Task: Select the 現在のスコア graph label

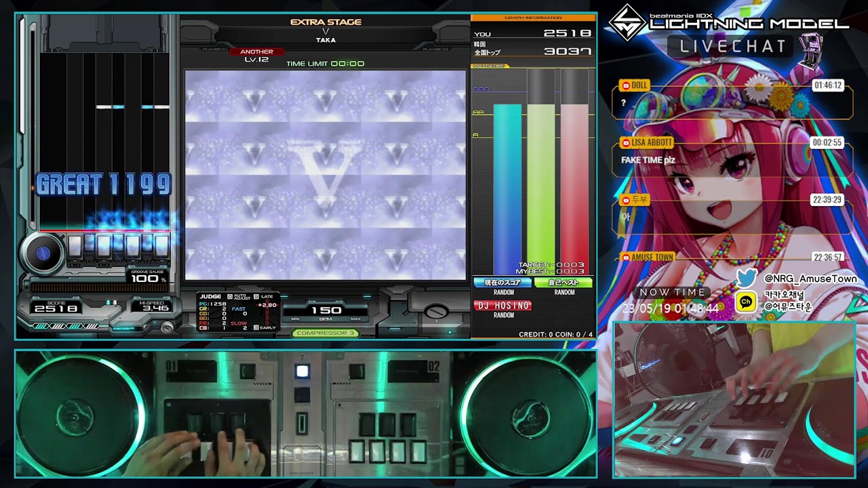Action: 503,283
